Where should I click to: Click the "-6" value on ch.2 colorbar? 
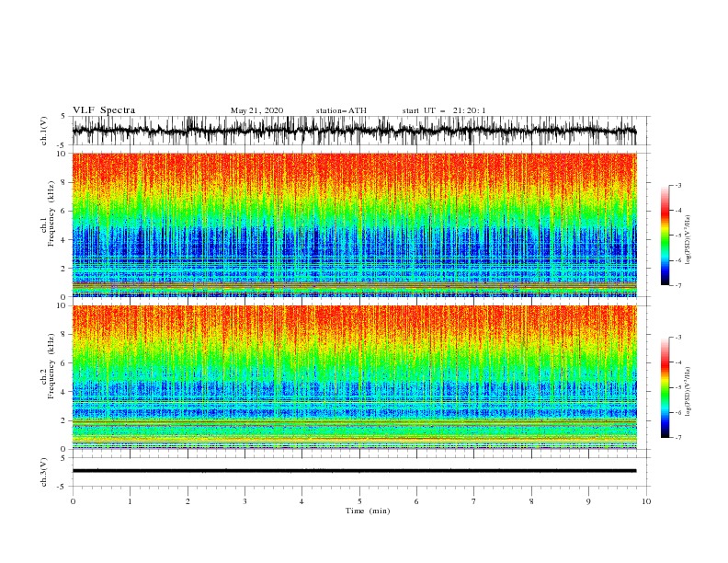click(x=678, y=412)
